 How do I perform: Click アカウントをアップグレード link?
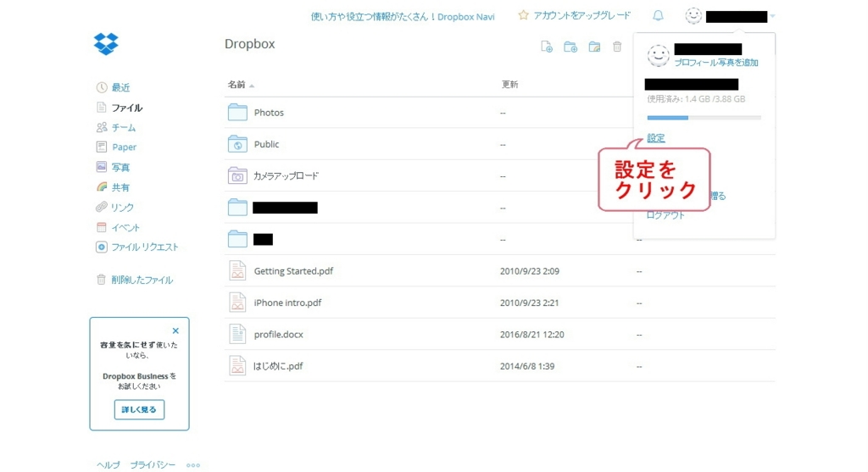(x=581, y=15)
